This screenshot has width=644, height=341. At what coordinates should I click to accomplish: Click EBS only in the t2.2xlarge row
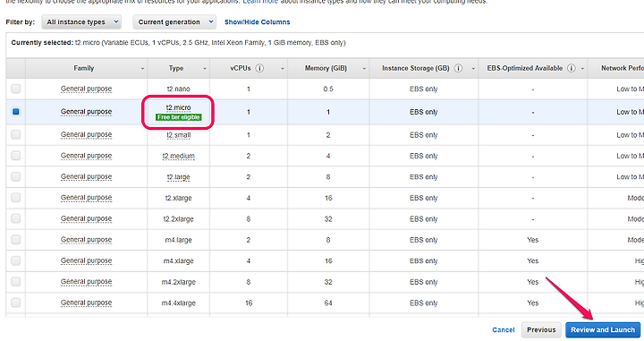tap(423, 218)
